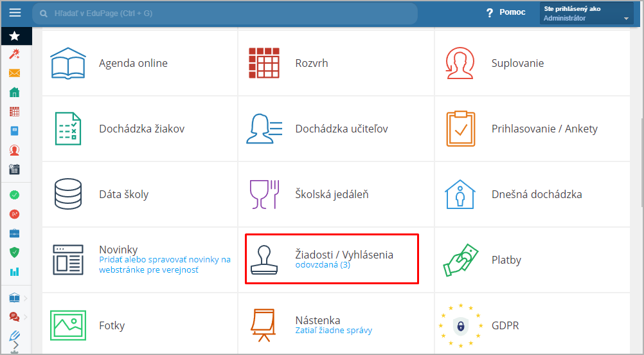Viewport: 644px width, 355px height.
Task: Click the Platby label
Action: [x=506, y=260]
